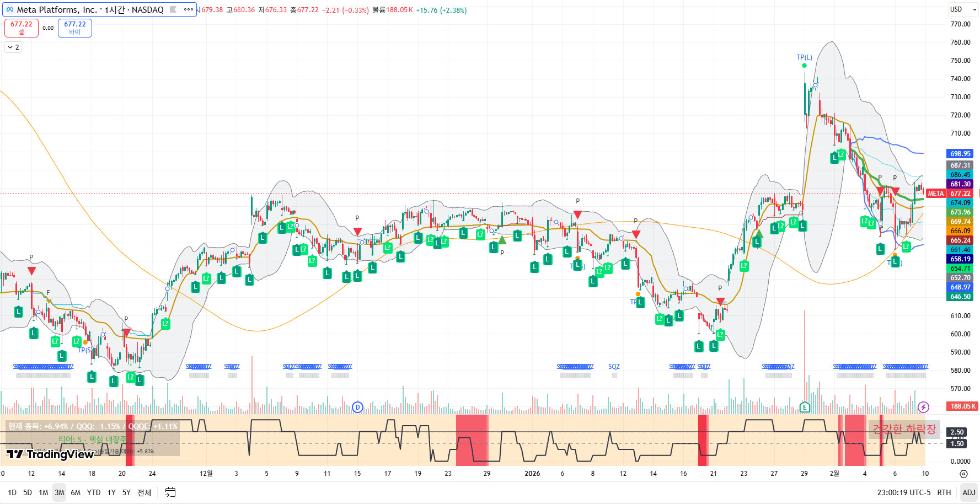980x504 pixels.
Task: Click the 188.05K volume label on scale
Action: 962,406
